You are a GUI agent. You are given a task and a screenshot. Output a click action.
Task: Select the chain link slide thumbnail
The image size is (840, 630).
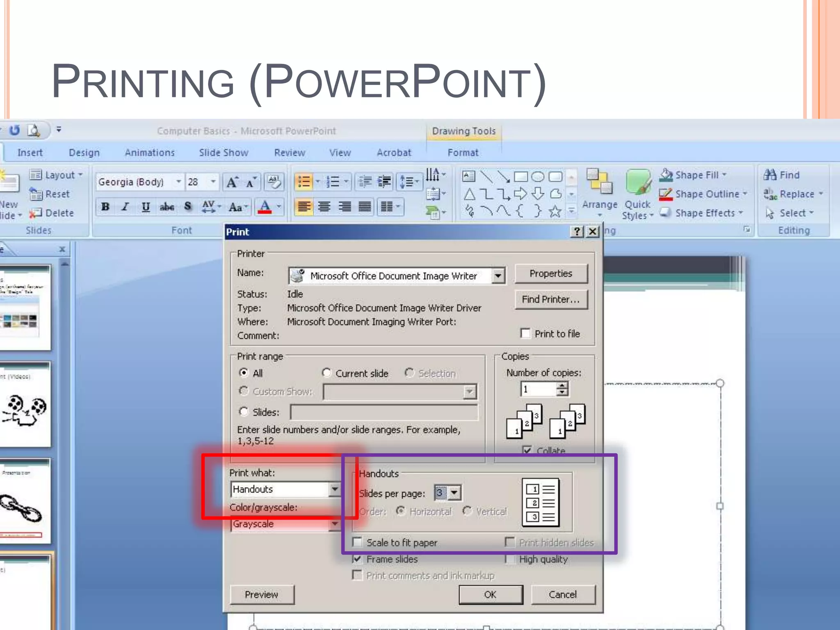tap(25, 501)
